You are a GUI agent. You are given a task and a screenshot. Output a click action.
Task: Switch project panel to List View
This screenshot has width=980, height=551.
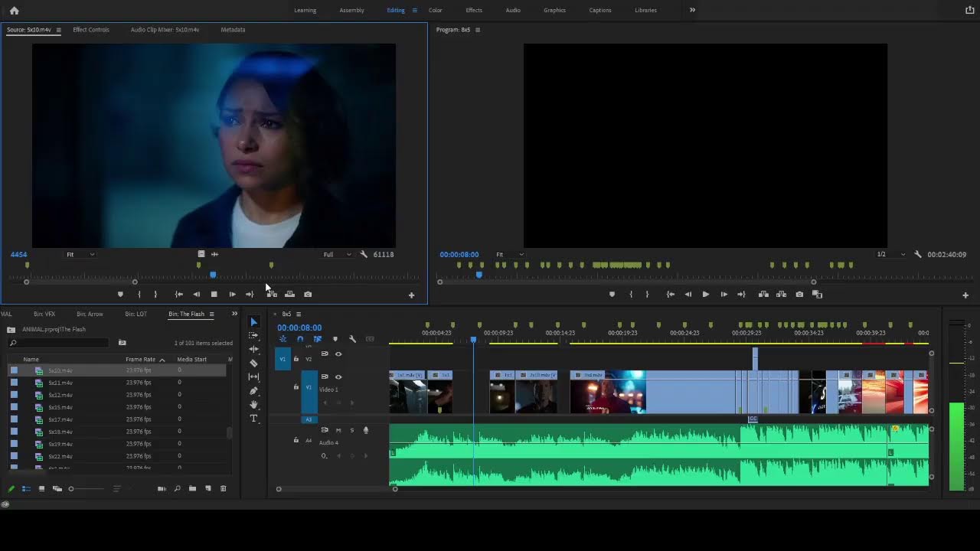coord(26,488)
